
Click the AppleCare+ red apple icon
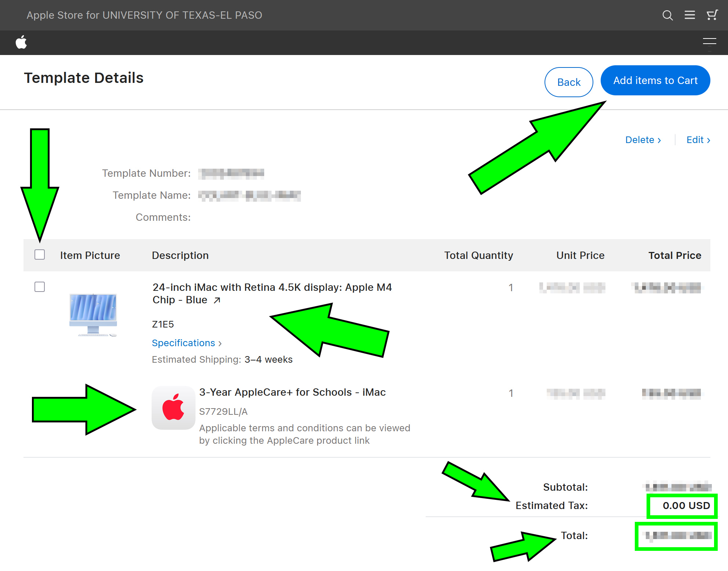tap(174, 407)
